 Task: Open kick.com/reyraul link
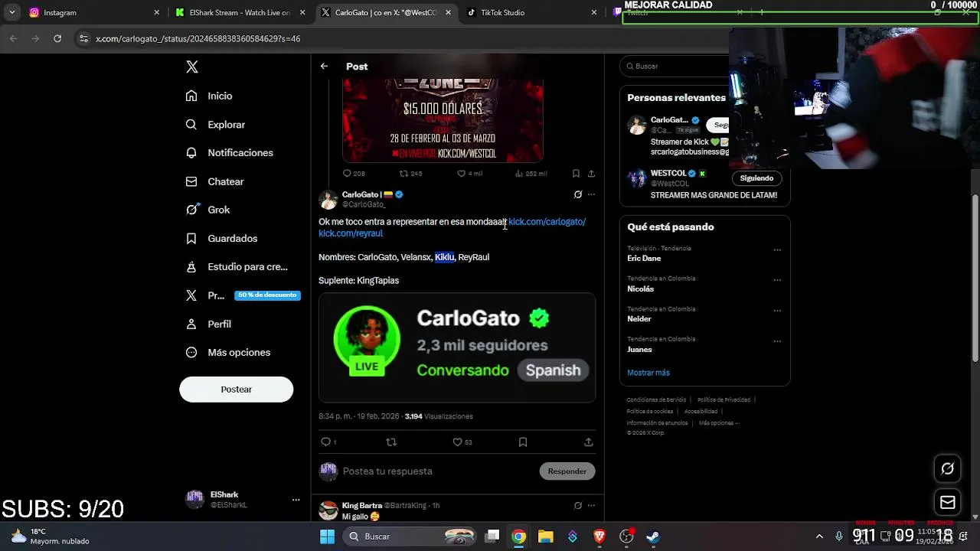point(351,233)
